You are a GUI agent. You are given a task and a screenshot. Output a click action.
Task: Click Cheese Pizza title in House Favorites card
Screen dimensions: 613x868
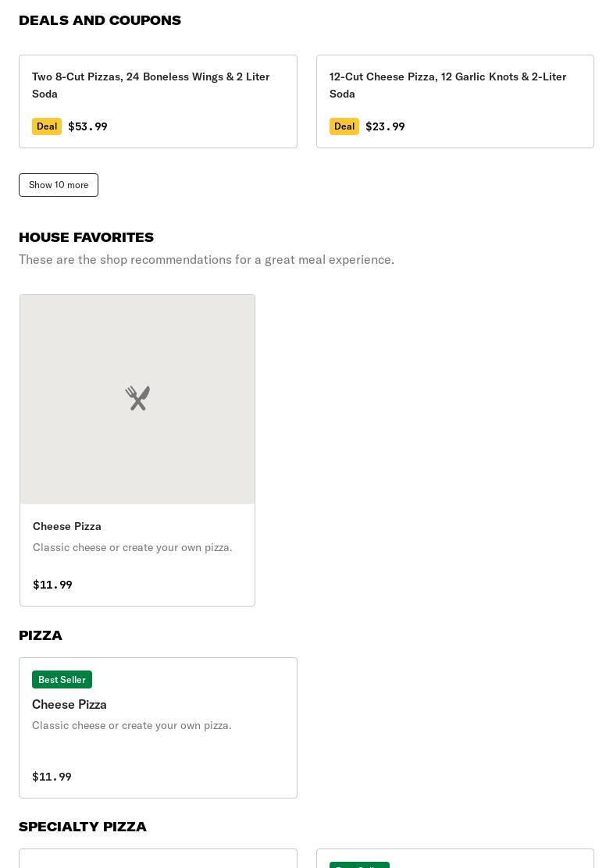tap(67, 526)
